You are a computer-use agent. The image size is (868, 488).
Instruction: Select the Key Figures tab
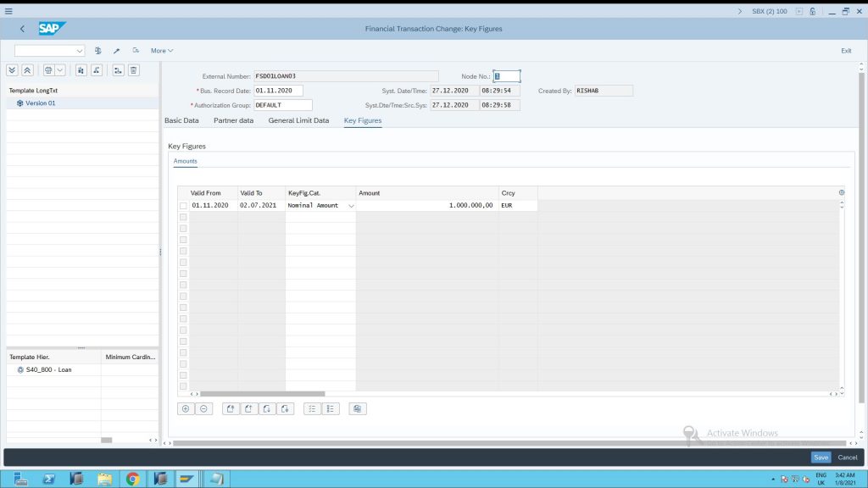[x=363, y=120]
